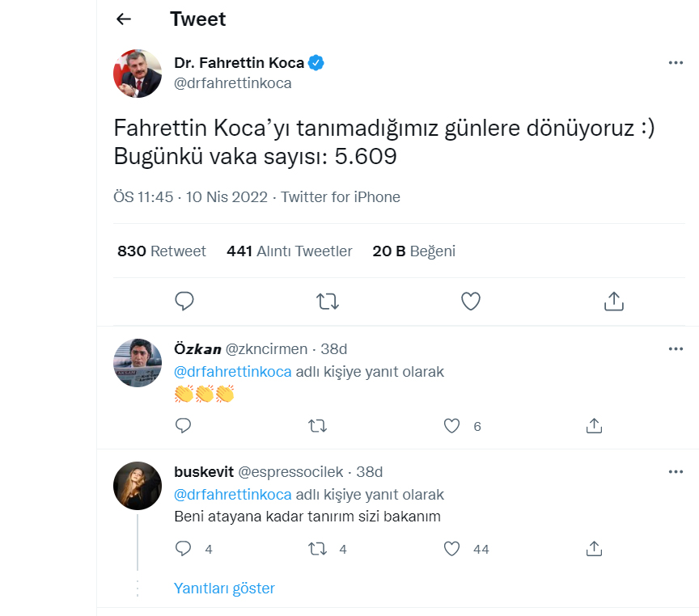Viewport: 699px width, 616px height.
Task: Reply to Özkan's clapping comment
Action: [183, 425]
